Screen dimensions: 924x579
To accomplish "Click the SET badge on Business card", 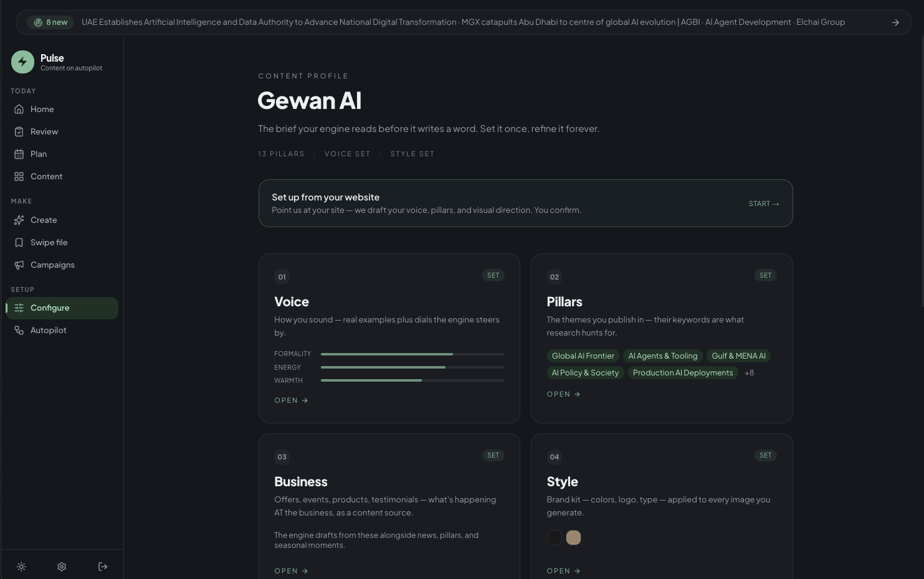I will pyautogui.click(x=493, y=455).
